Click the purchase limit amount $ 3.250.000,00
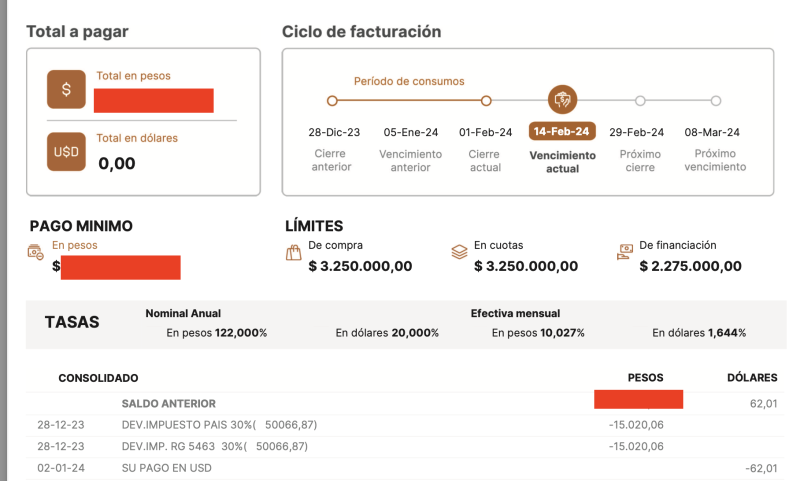Image resolution: width=800 pixels, height=481 pixels. [x=360, y=266]
